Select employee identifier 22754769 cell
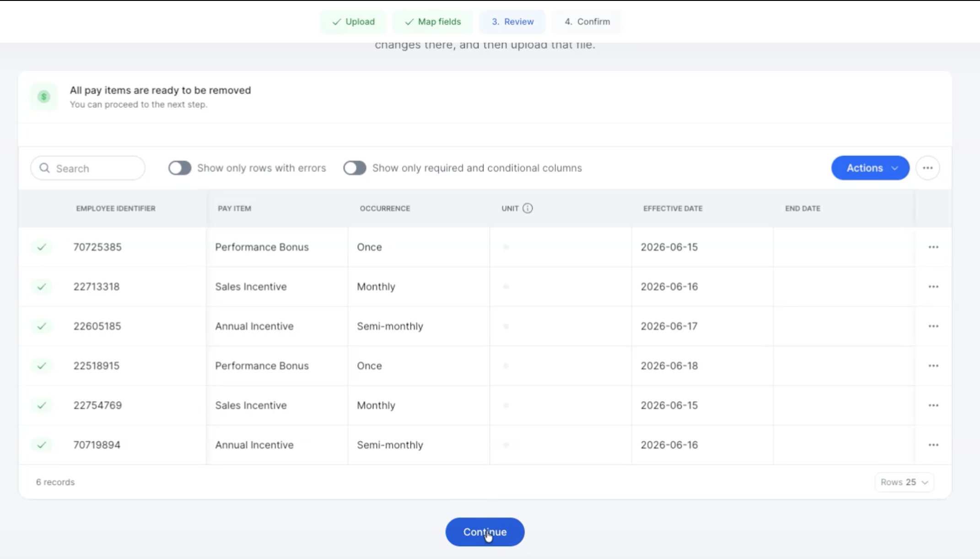The image size is (980, 559). pos(97,405)
